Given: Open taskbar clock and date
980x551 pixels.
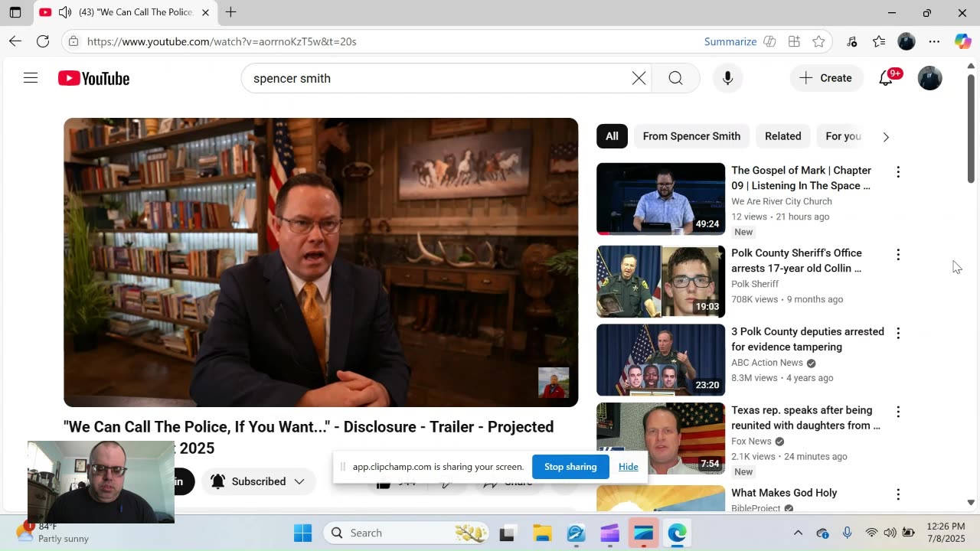Looking at the screenshot, I should click(945, 533).
